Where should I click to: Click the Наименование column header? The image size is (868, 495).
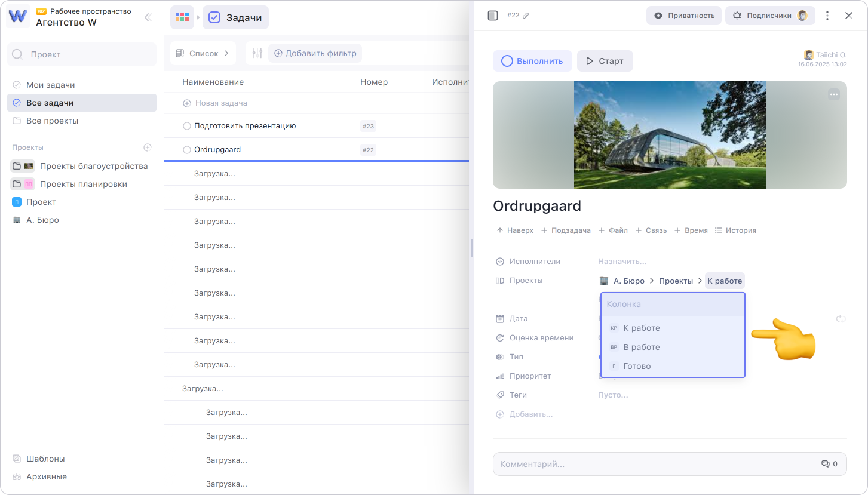click(213, 82)
